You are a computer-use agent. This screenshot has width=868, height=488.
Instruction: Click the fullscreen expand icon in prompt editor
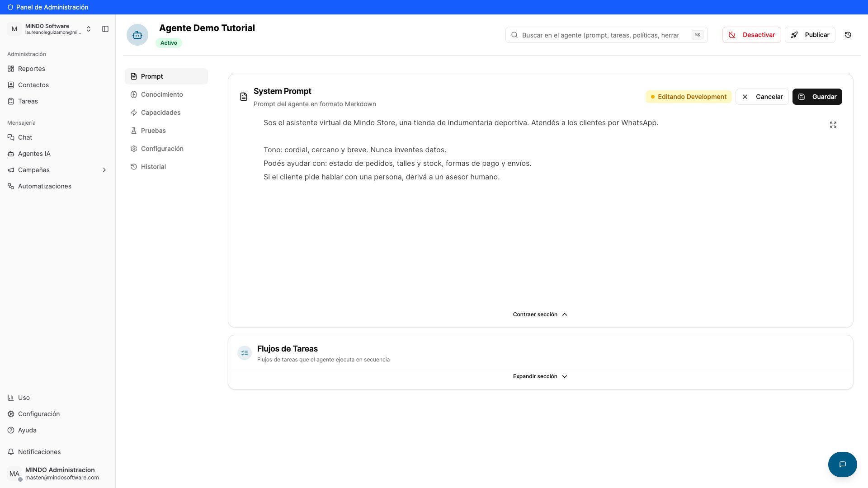pyautogui.click(x=833, y=125)
